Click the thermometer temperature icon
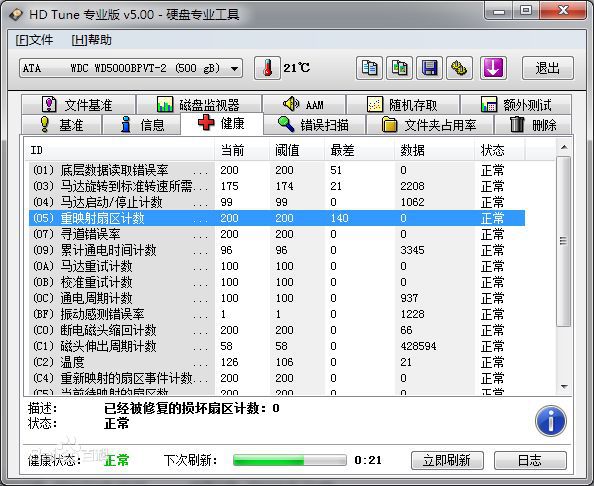 (267, 68)
